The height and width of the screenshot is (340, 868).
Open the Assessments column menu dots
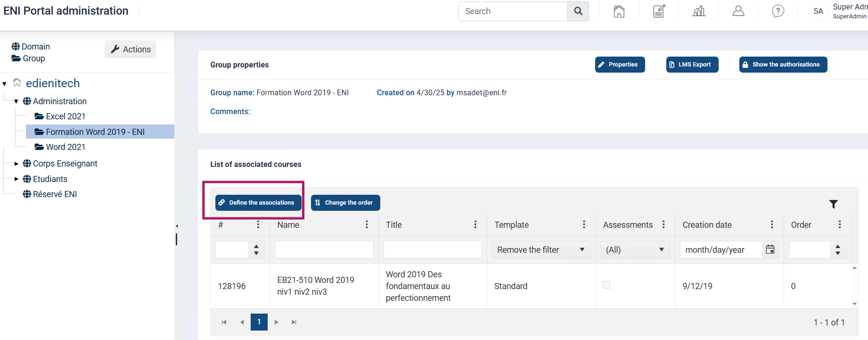tap(663, 224)
